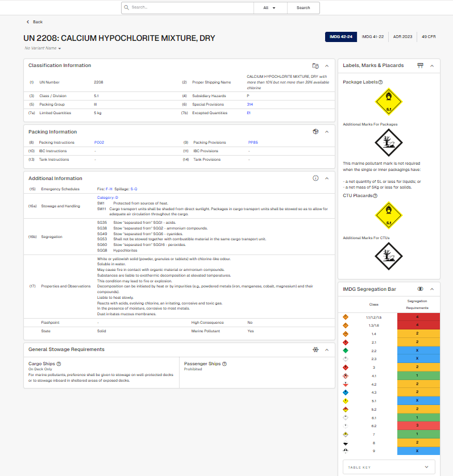Click the Classification Information folder icon
The image size is (453, 476).
click(316, 66)
